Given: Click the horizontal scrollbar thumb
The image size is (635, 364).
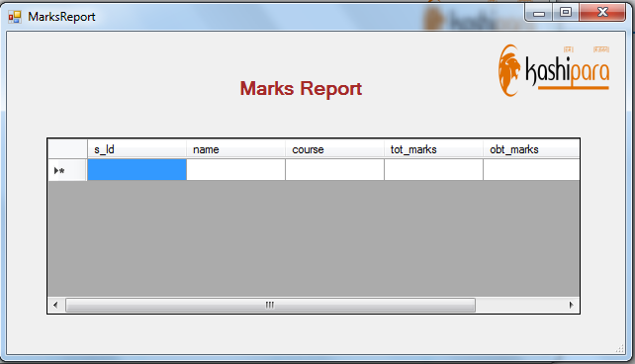Looking at the screenshot, I should tap(270, 305).
